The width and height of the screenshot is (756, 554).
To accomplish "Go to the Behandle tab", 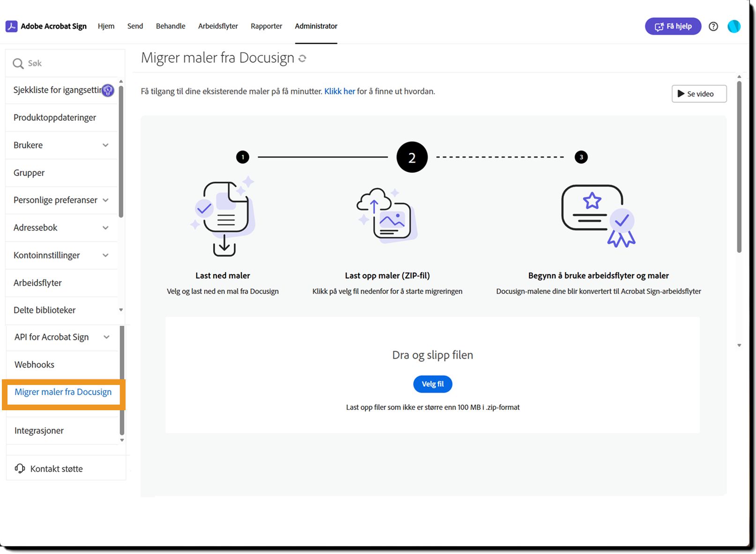I will pos(170,26).
